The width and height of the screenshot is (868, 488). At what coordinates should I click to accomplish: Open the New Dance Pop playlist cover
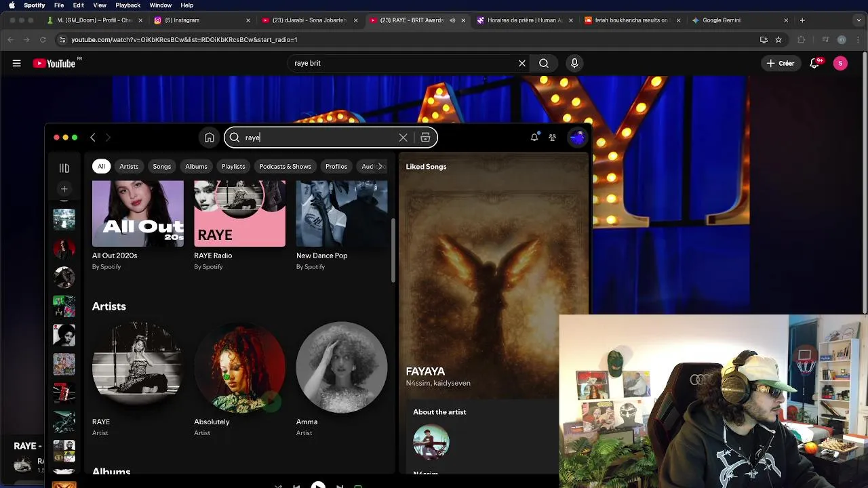pyautogui.click(x=342, y=213)
